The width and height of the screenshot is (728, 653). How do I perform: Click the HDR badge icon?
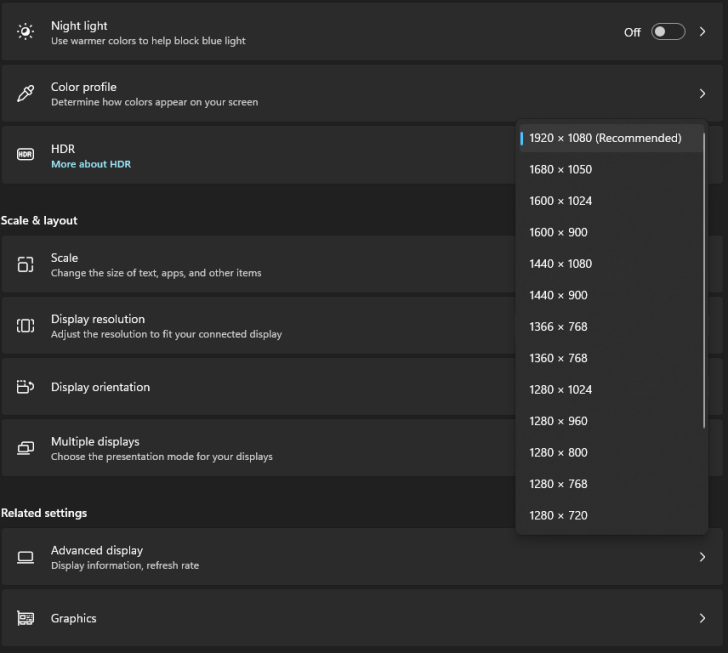[x=25, y=154]
